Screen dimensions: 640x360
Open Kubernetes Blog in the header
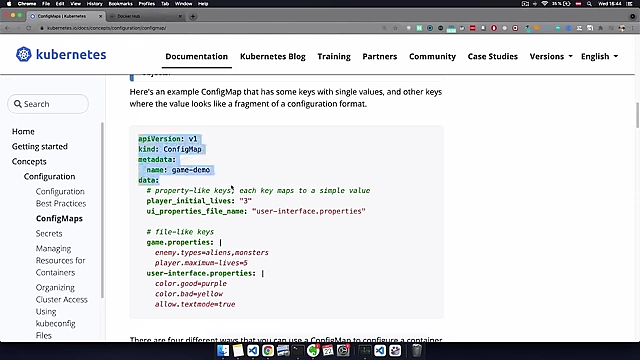(x=273, y=56)
